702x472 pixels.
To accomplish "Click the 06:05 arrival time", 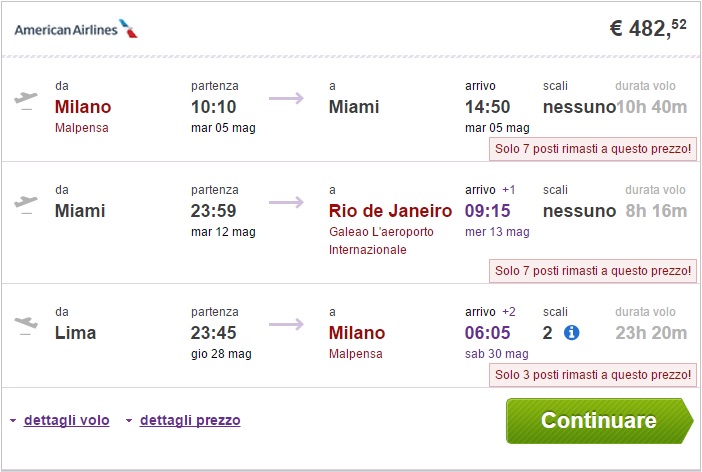I will [490, 333].
